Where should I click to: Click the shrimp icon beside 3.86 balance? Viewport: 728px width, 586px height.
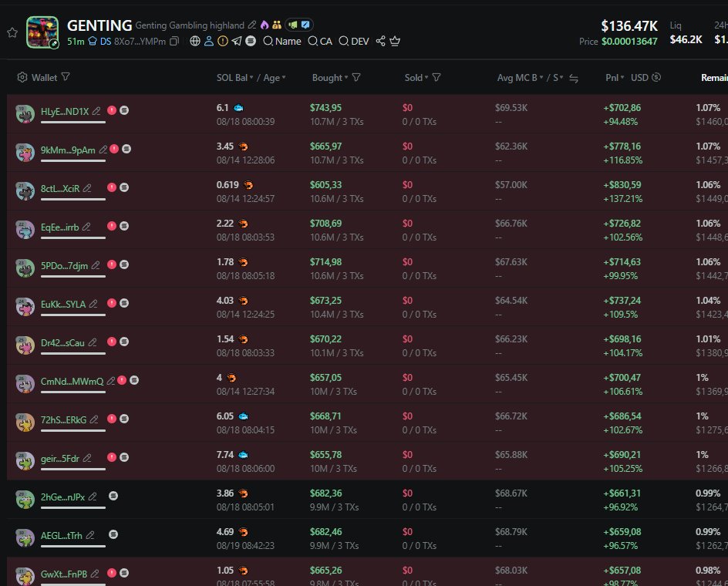point(243,493)
